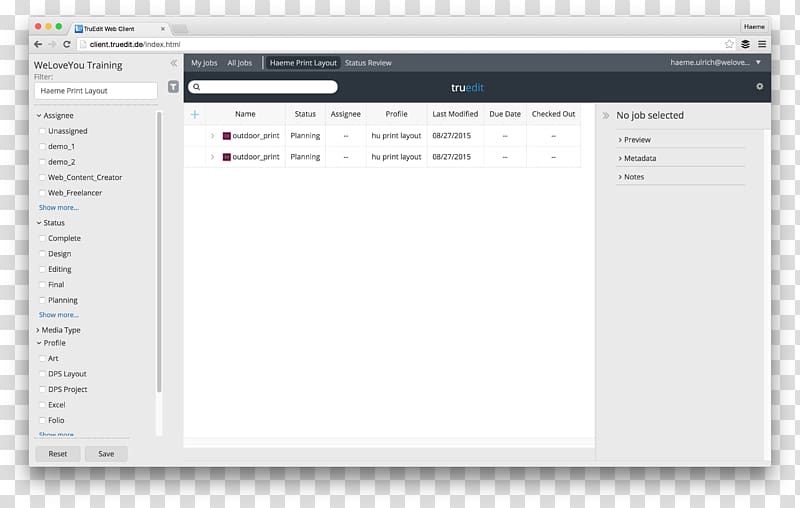Open the layers extension icon
This screenshot has width=800, height=508.
pyautogui.click(x=745, y=44)
